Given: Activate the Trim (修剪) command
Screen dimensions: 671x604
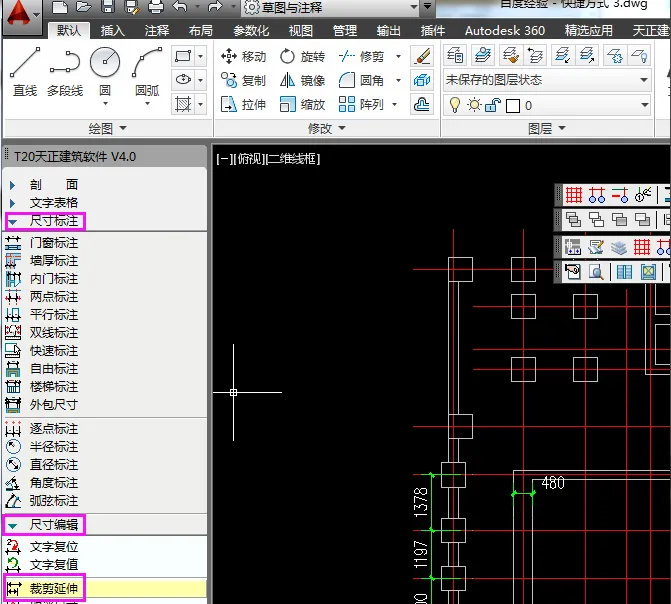Looking at the screenshot, I should click(361, 56).
